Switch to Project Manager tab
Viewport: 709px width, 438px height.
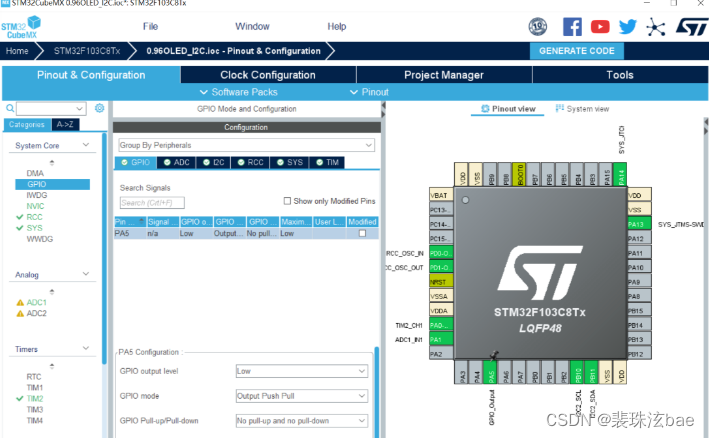[x=444, y=75]
